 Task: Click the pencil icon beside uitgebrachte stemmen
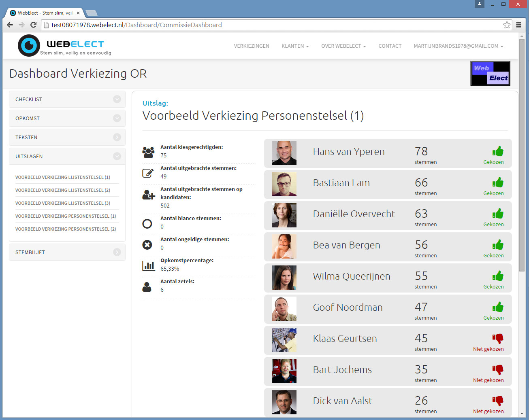click(x=148, y=172)
